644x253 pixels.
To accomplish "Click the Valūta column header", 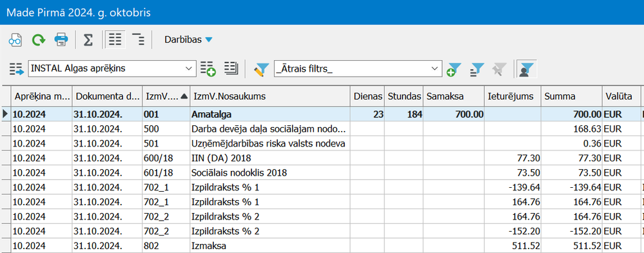I will (x=621, y=96).
